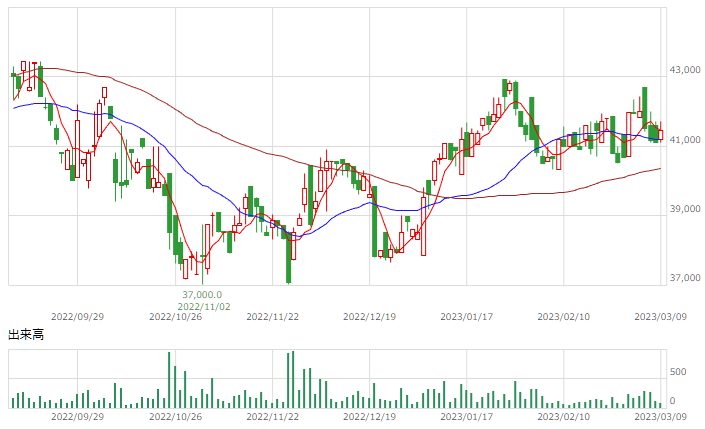Click the 0 volume axis label
Screen dimensions: 705x429
point(672,401)
